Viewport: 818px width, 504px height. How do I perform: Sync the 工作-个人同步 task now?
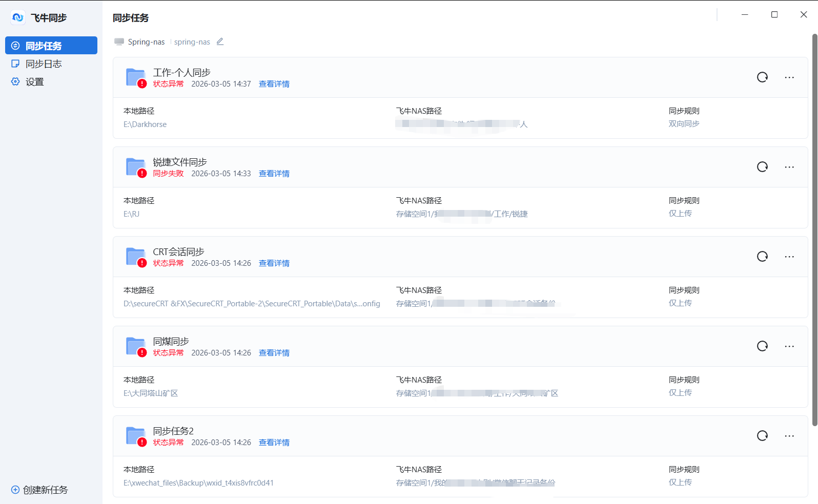pyautogui.click(x=763, y=77)
